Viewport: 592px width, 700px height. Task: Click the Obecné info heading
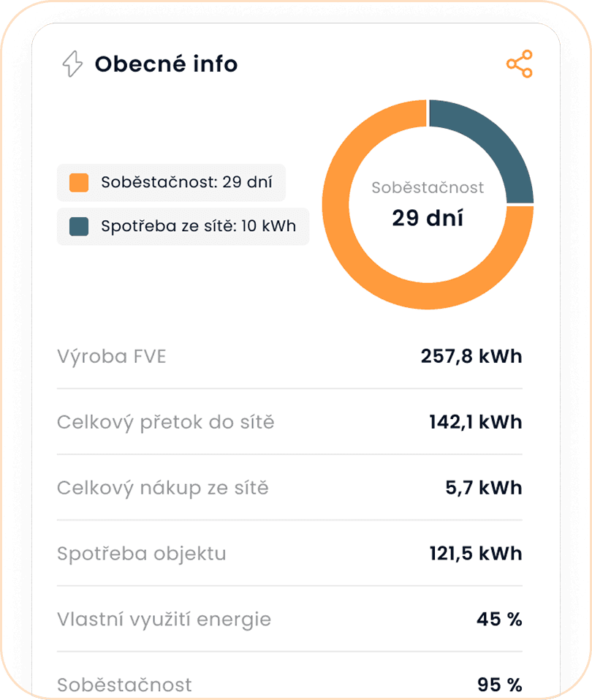tap(166, 64)
